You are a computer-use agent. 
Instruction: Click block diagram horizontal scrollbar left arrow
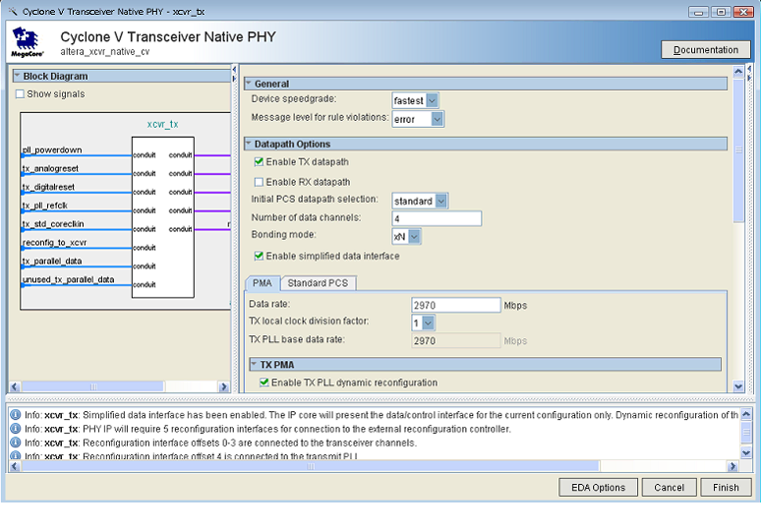[14, 386]
